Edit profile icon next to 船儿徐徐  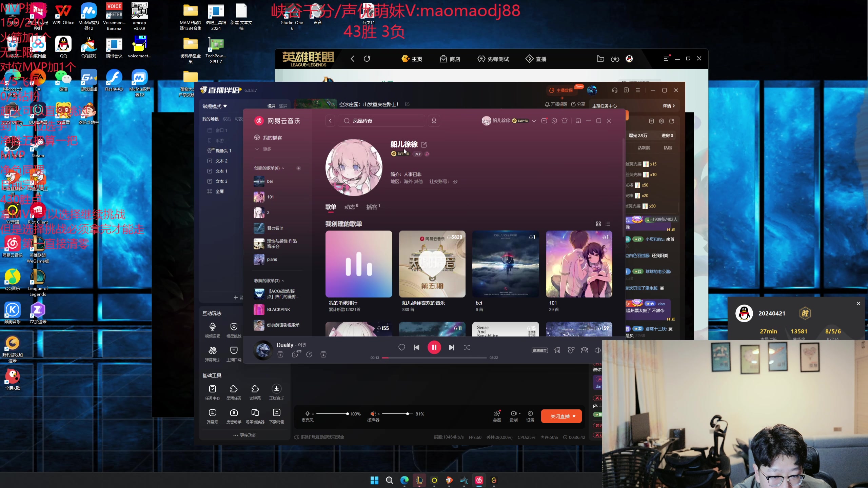tap(424, 145)
